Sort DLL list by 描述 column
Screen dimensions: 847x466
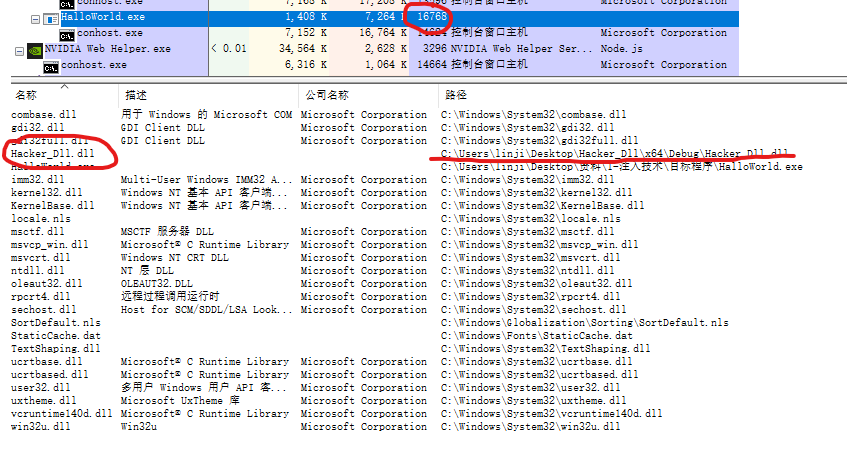click(x=136, y=96)
